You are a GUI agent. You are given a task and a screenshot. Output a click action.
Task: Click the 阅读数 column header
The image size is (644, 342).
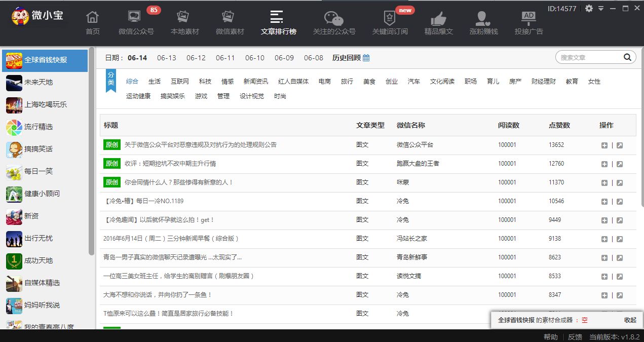(x=509, y=125)
